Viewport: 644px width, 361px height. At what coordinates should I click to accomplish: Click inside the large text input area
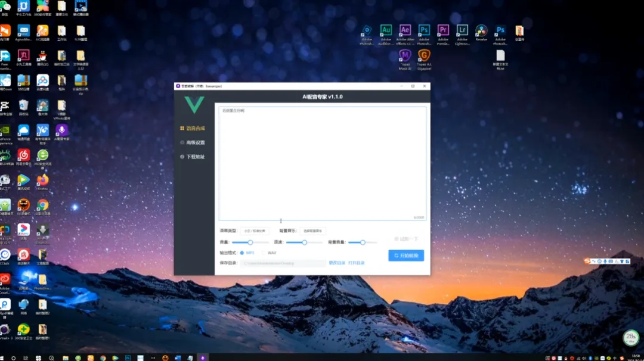pyautogui.click(x=323, y=163)
